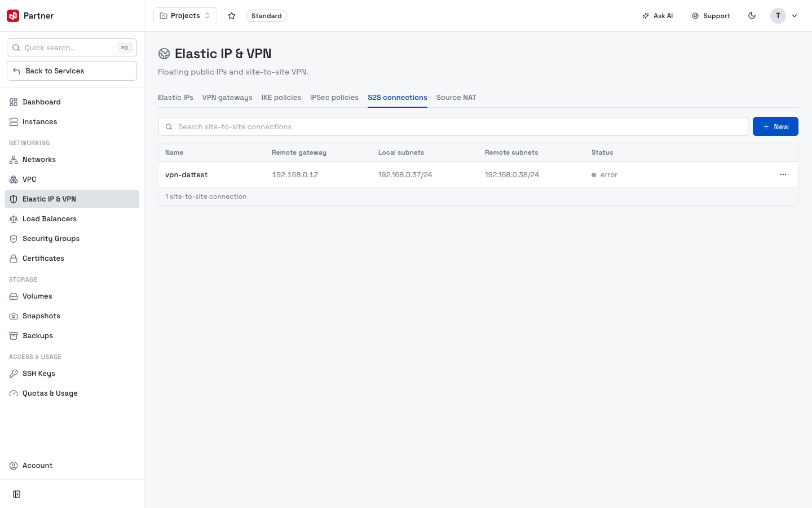
Task: Star this project as favorite
Action: (232, 16)
